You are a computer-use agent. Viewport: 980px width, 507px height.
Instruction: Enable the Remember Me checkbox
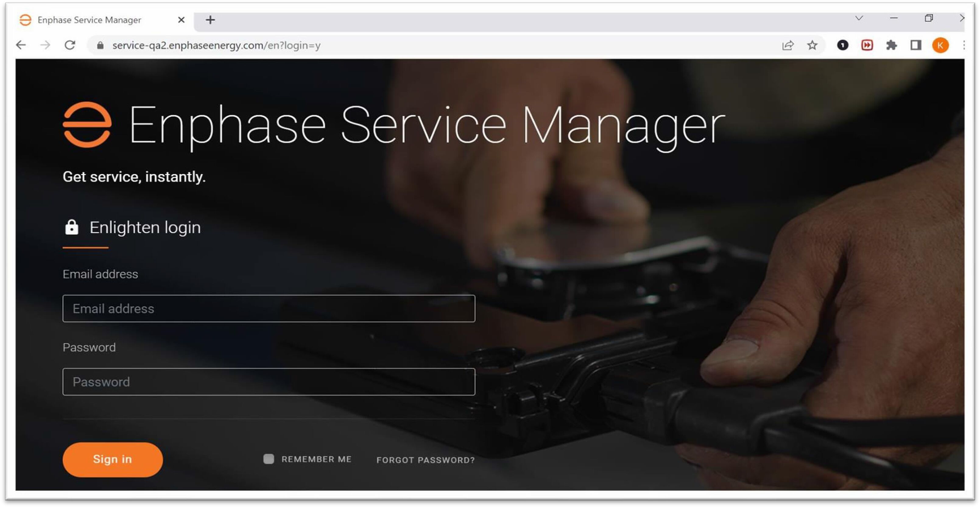269,459
